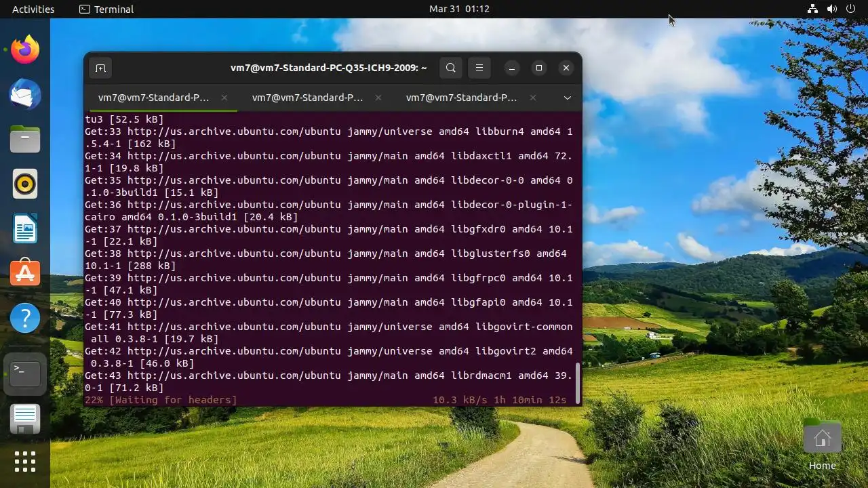
Task: Close the third terminal tab
Action: click(x=532, y=98)
